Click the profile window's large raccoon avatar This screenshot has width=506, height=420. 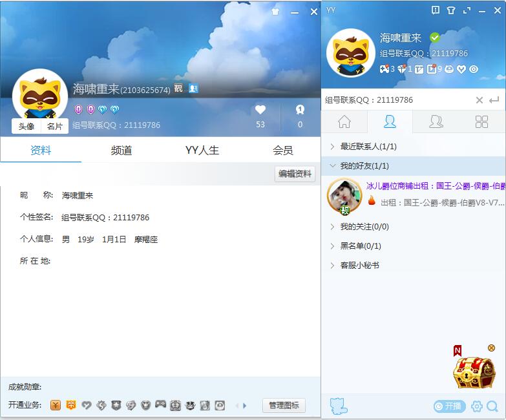pyautogui.click(x=40, y=94)
